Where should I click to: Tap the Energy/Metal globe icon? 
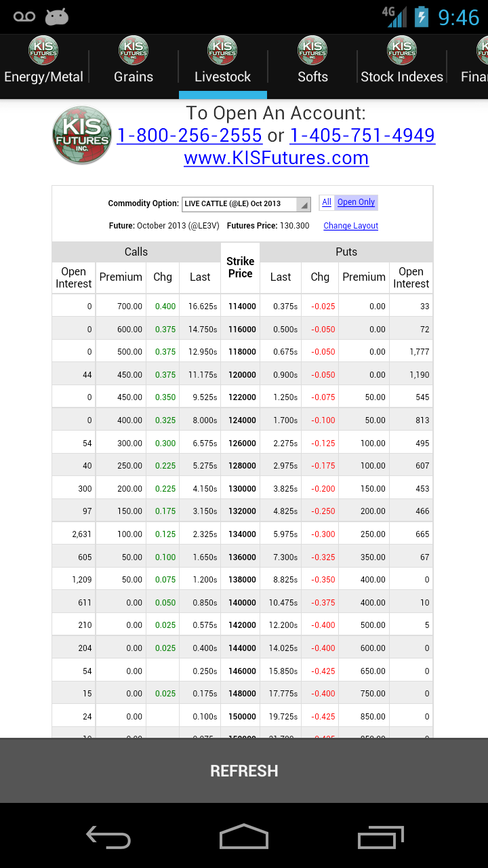click(x=43, y=51)
